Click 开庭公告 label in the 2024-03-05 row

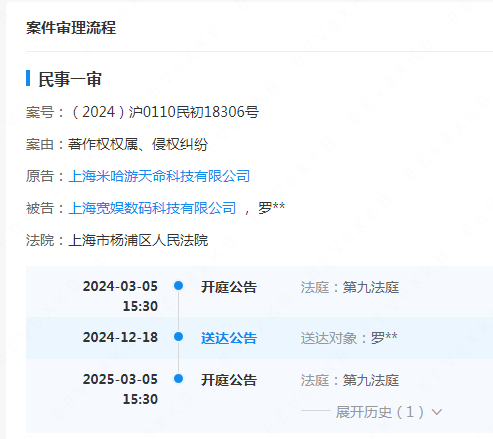pyautogui.click(x=229, y=287)
